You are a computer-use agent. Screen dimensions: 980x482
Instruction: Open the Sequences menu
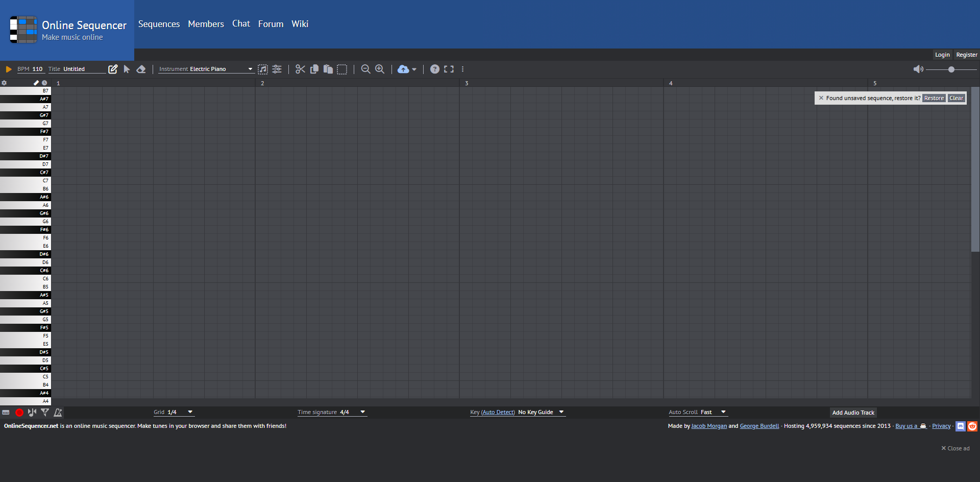pyautogui.click(x=159, y=24)
